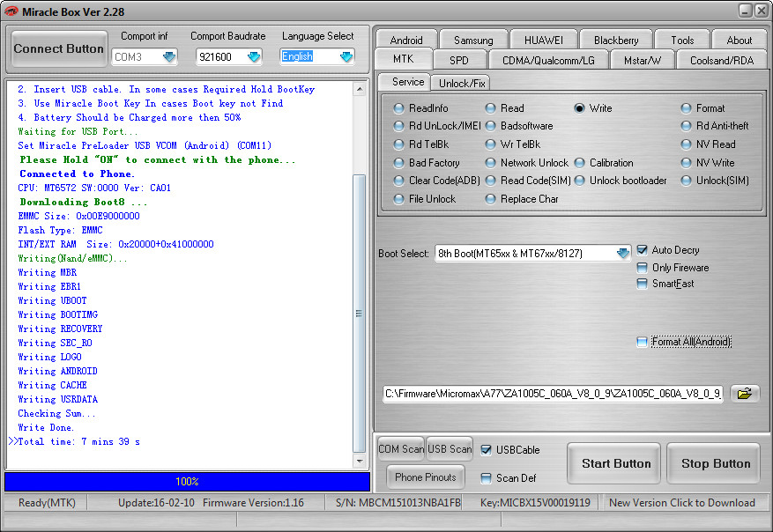Click the Comport Baudrate arrow icon
The width and height of the screenshot is (773, 532).
click(254, 56)
